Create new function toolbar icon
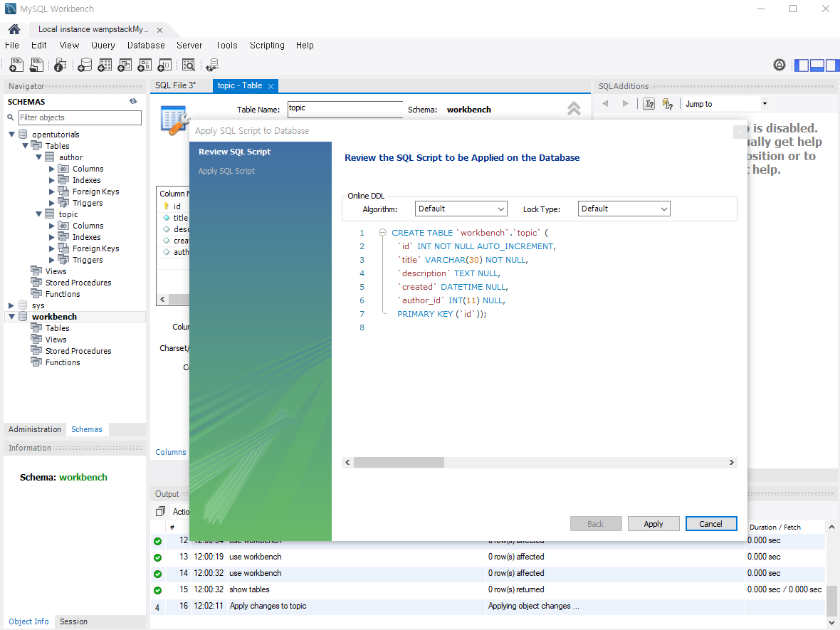This screenshot has height=630, width=840. click(164, 65)
